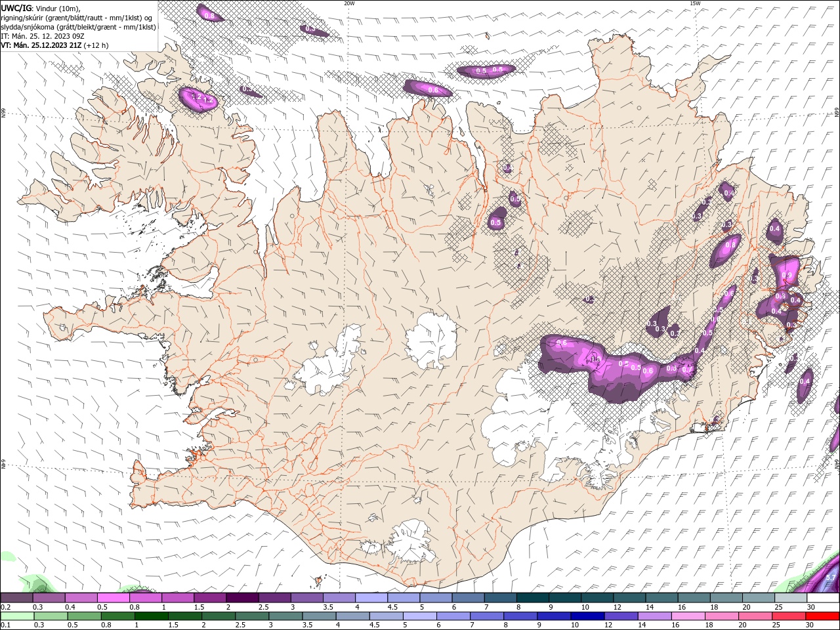This screenshot has height=630, width=840.
Task: Select the 0.5 green swatch in rain legend
Action: tap(84, 616)
